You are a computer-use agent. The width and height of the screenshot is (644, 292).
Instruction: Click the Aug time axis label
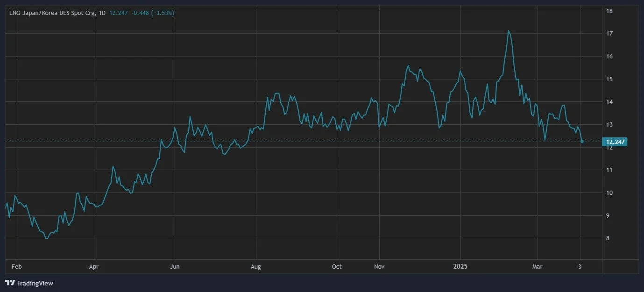(x=255, y=267)
